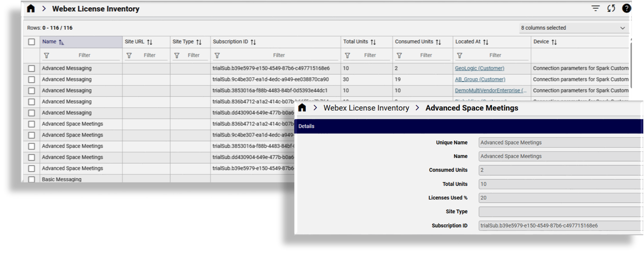Click the Licenses Used % field
The height and width of the screenshot is (254, 644).
[560, 198]
